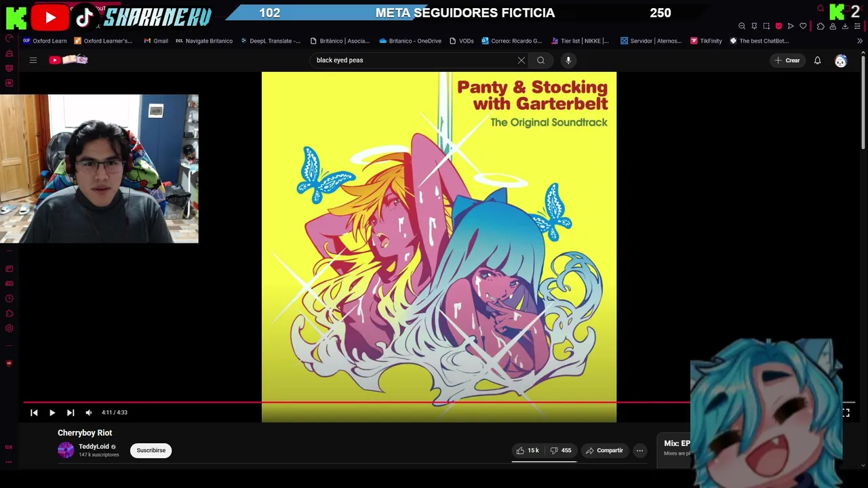This screenshot has width=868, height=488.
Task: Open the browser downloads icon
Action: [x=845, y=26]
